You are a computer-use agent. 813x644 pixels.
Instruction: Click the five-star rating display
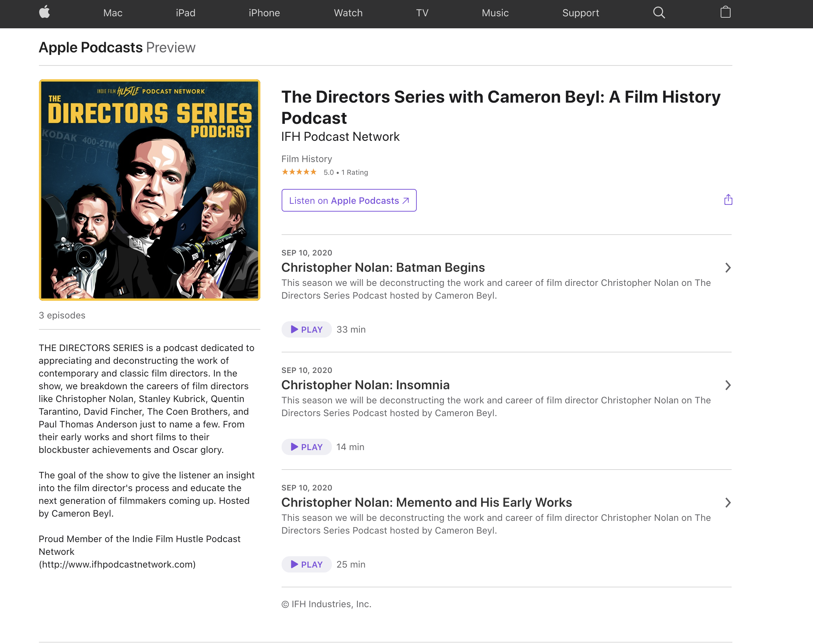point(299,172)
